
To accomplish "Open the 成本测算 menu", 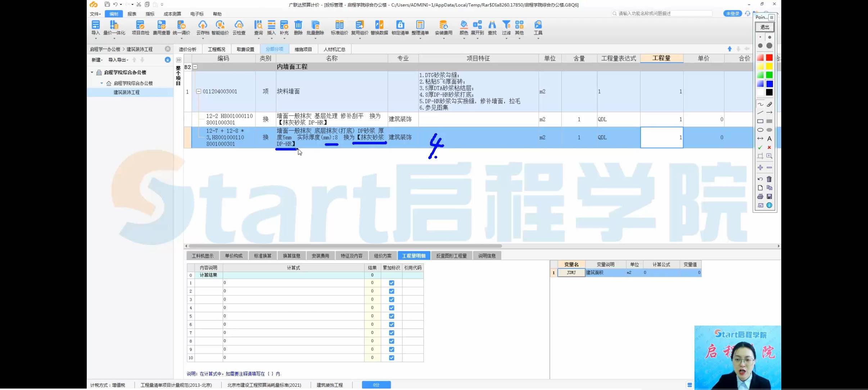I will coord(172,14).
